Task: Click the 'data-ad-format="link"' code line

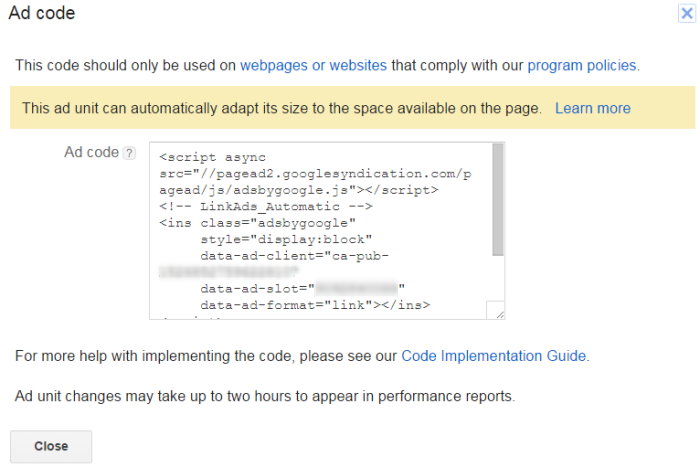Action: click(315, 305)
